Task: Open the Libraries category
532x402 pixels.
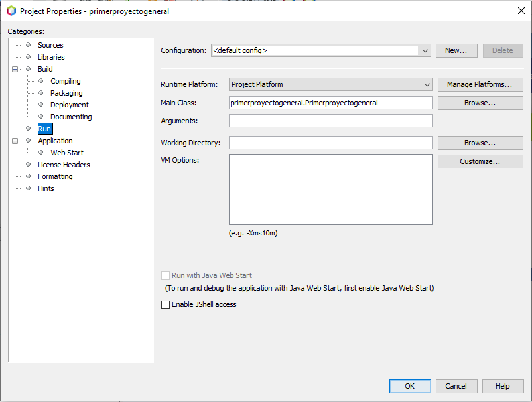Action: point(51,57)
